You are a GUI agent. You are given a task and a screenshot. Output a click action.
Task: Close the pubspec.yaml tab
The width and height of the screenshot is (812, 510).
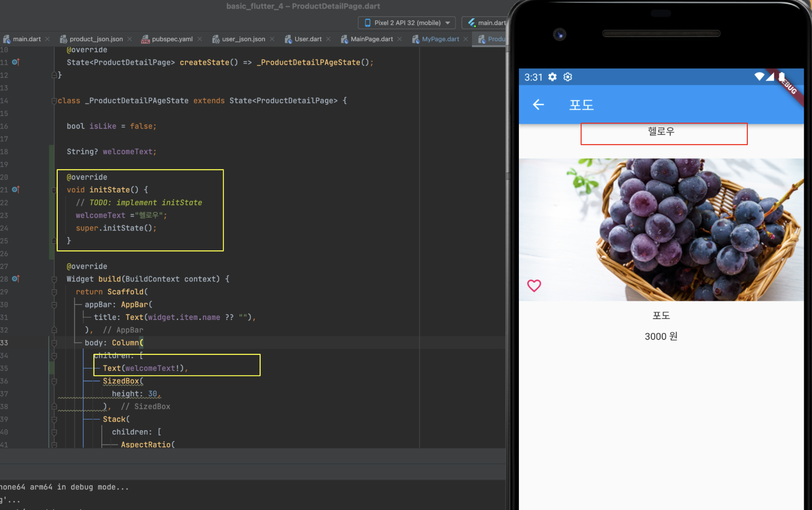200,39
